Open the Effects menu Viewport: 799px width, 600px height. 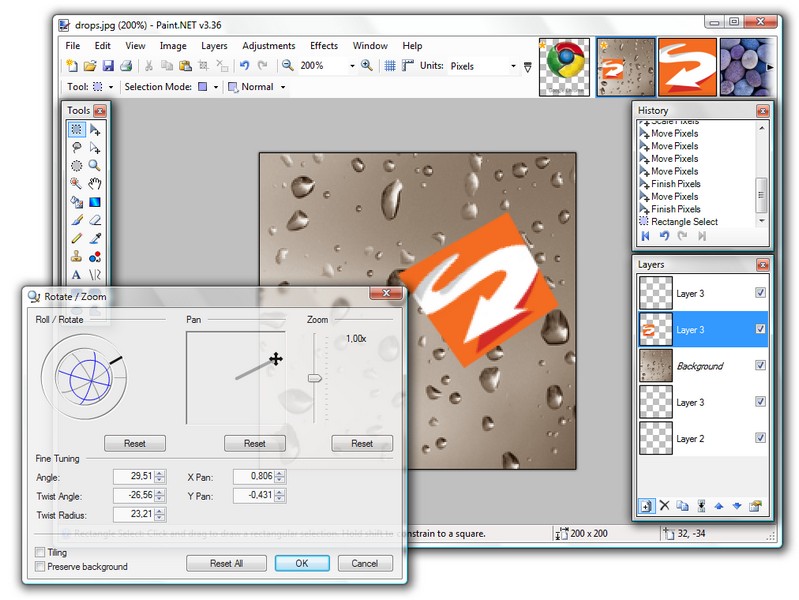tap(324, 45)
